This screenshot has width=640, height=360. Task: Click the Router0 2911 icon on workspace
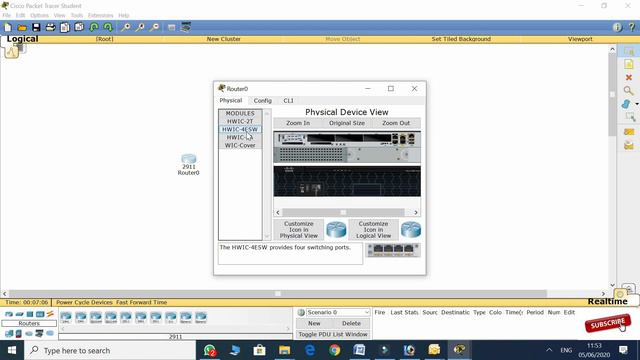pyautogui.click(x=189, y=159)
